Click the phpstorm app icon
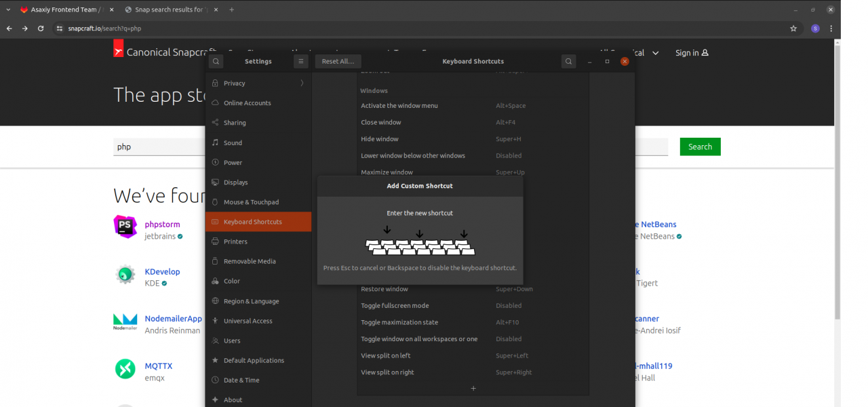This screenshot has width=868, height=407. click(125, 227)
